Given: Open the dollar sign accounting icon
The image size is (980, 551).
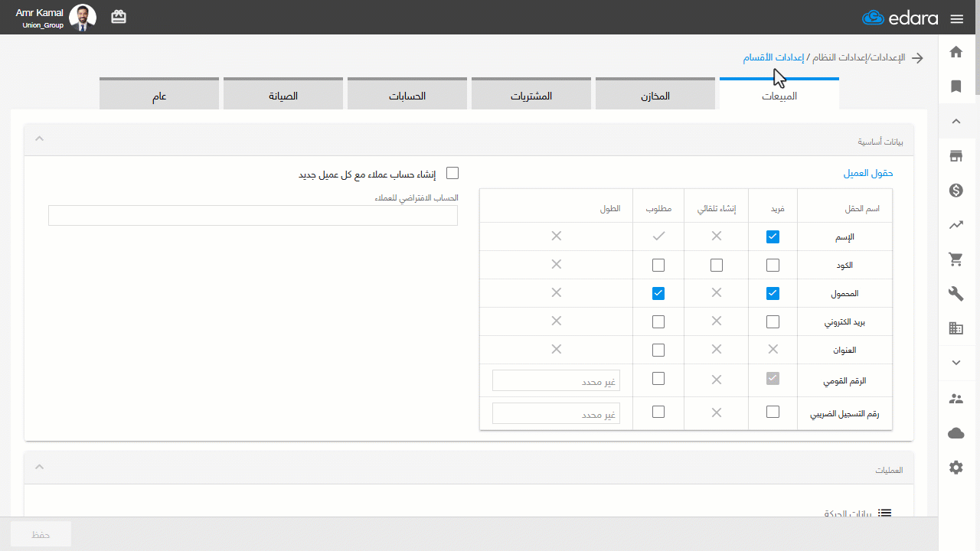Looking at the screenshot, I should click(x=955, y=191).
